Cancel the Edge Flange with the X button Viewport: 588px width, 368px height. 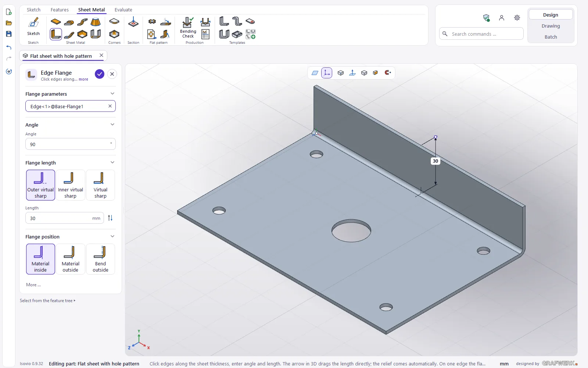pos(112,74)
